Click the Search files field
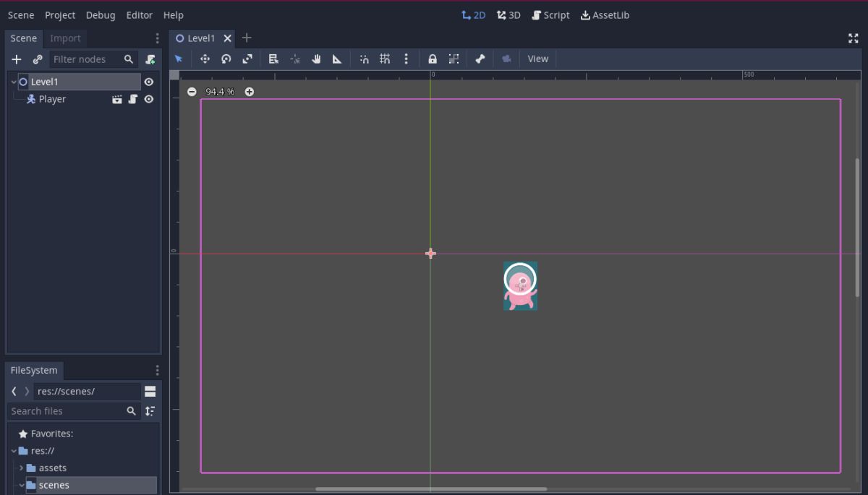Image resolution: width=868 pixels, height=495 pixels. [x=73, y=410]
